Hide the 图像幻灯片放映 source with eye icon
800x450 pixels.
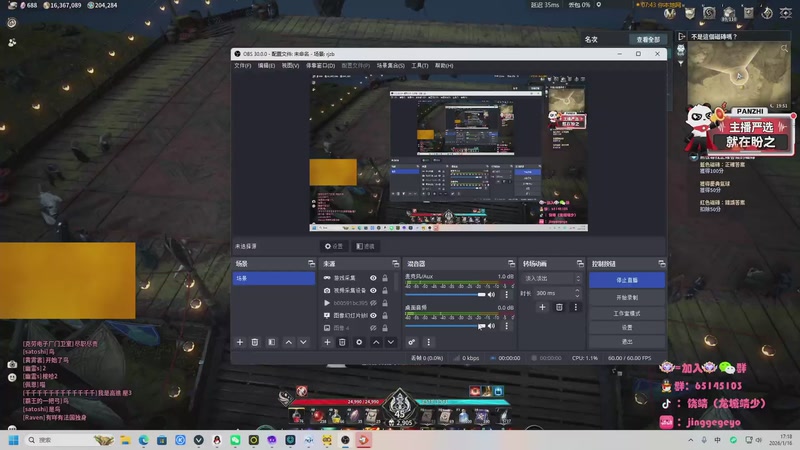(373, 315)
